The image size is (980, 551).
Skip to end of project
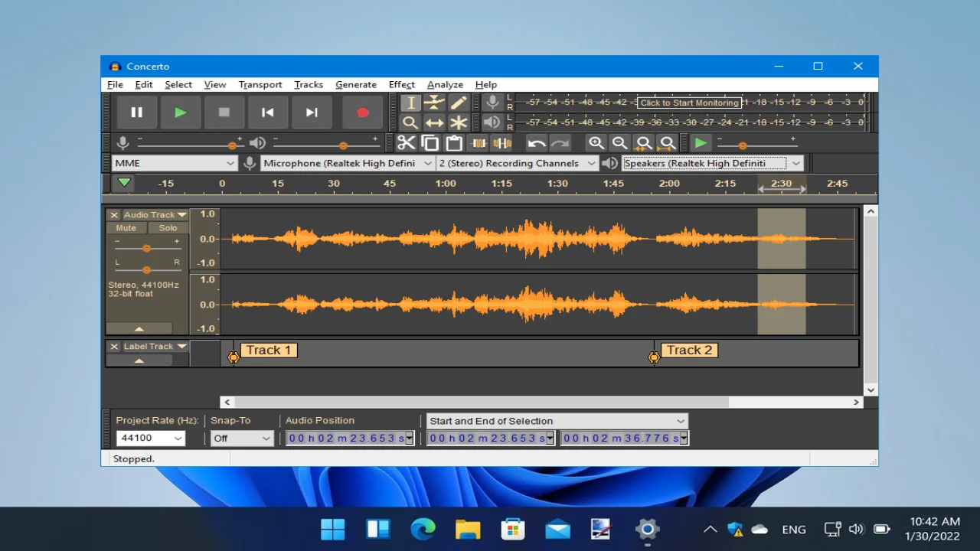(x=312, y=112)
